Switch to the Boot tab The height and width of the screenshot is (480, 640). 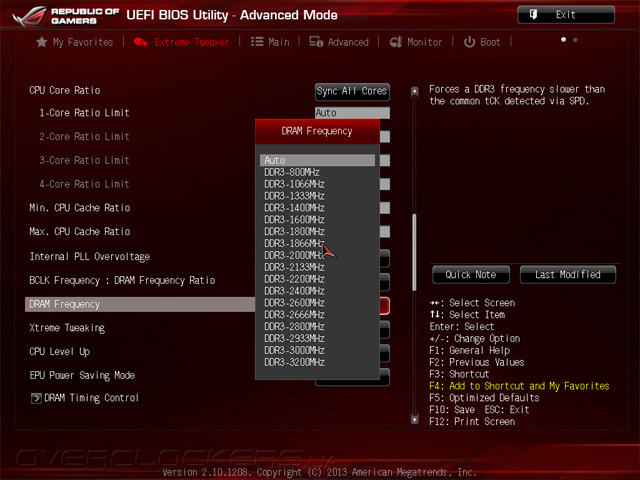pyautogui.click(x=482, y=42)
